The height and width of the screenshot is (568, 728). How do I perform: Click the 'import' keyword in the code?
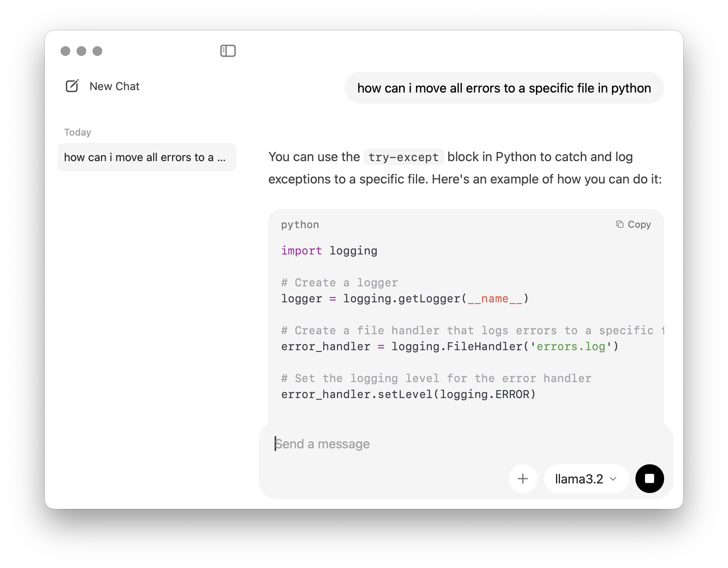301,251
